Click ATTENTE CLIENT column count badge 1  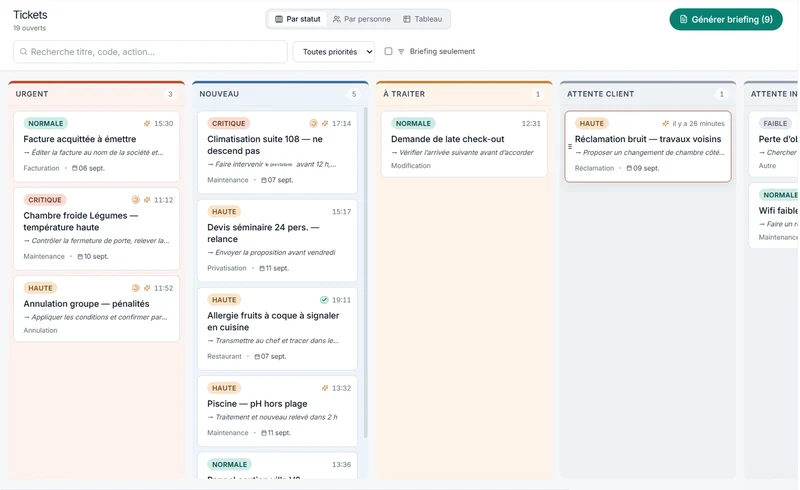[721, 94]
